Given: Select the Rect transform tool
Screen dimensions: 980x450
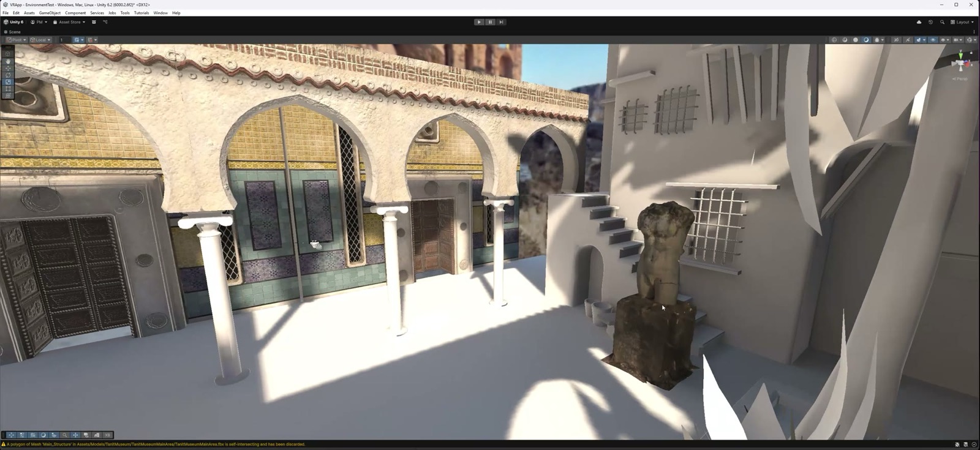Looking at the screenshot, I should coord(8,89).
